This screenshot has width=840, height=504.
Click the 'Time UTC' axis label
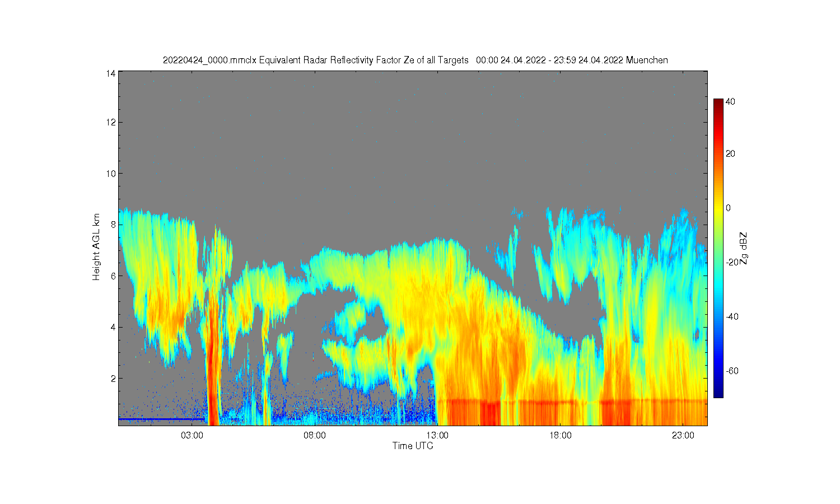[x=413, y=446]
